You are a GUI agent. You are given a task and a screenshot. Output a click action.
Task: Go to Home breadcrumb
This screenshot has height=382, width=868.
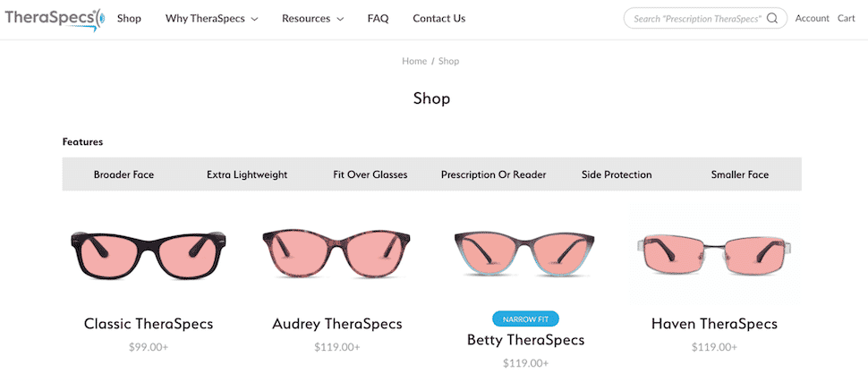point(414,61)
